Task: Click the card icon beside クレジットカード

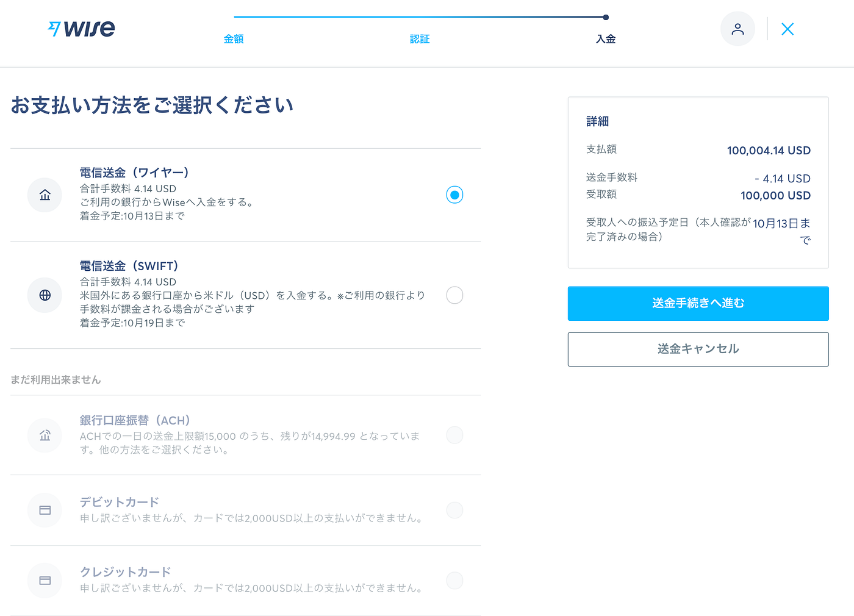Action: coord(45,581)
